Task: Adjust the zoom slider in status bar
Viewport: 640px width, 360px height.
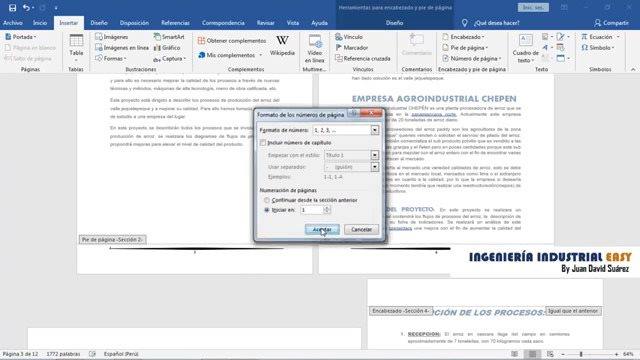Action: [x=581, y=354]
